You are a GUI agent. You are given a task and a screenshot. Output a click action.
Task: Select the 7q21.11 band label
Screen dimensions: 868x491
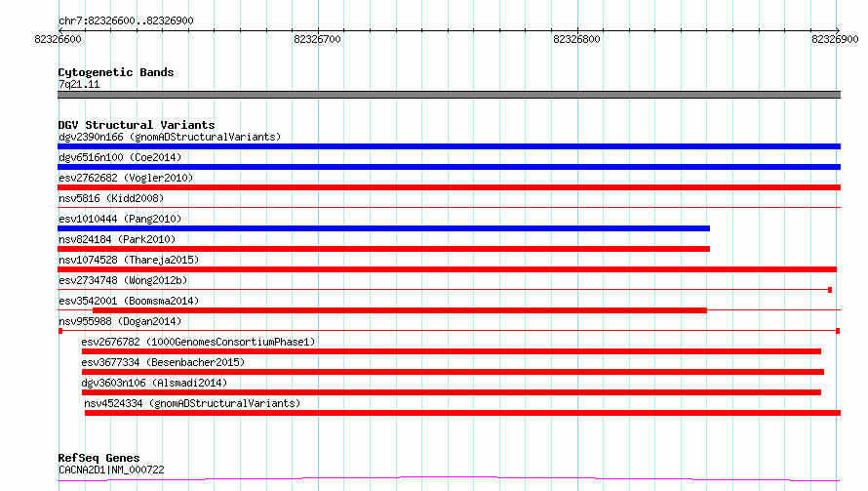point(79,84)
